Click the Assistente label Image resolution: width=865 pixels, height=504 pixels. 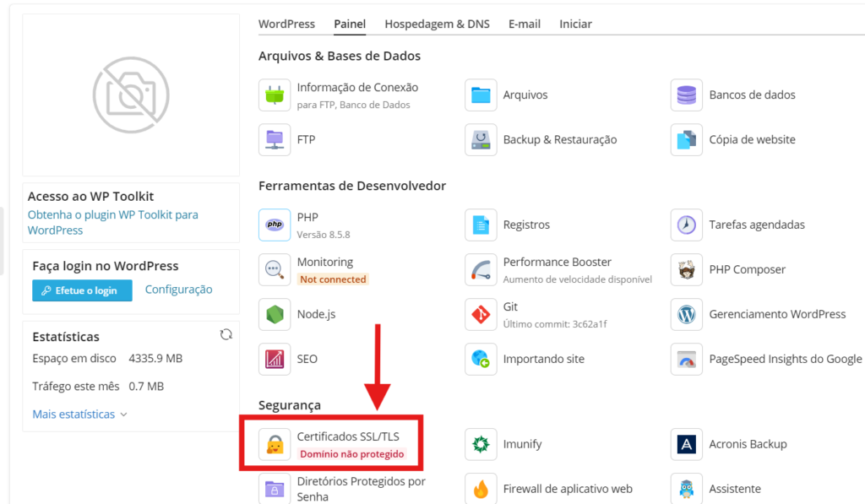click(735, 489)
